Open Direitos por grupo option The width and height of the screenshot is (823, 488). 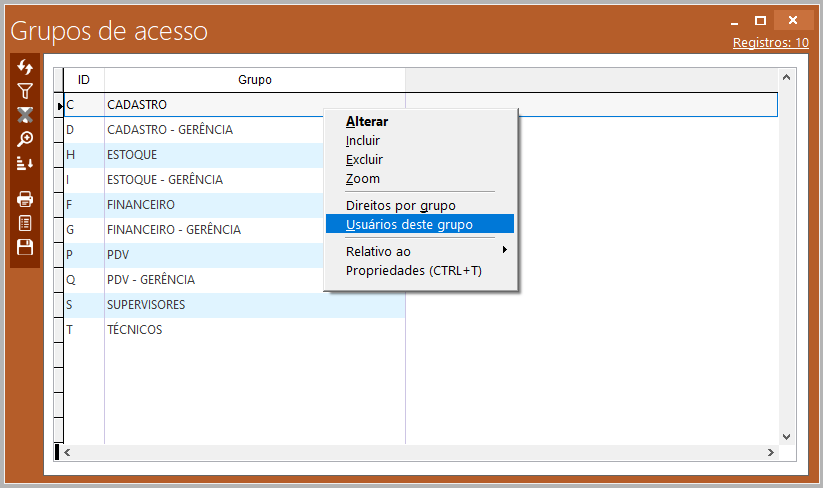(400, 206)
